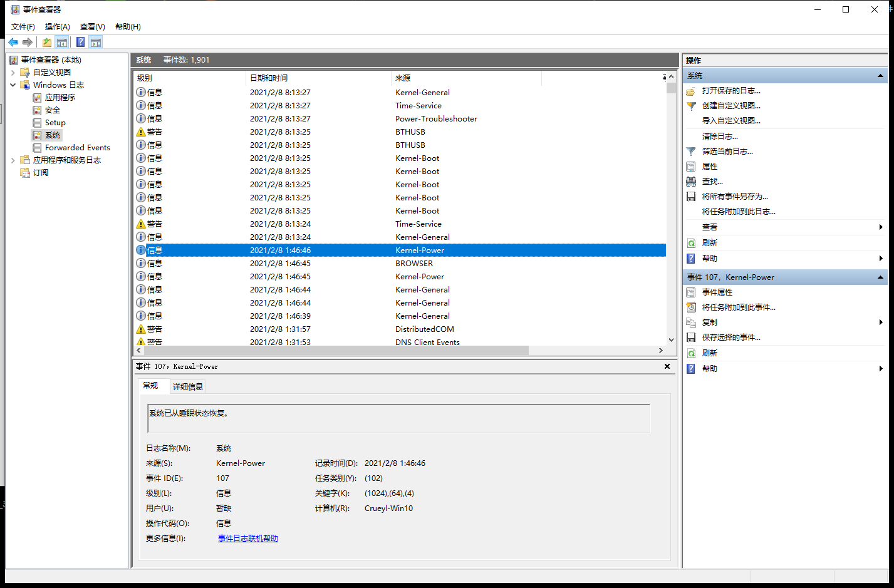The width and height of the screenshot is (894, 588).
Task: Close the event 107 preview pane
Action: [x=667, y=366]
